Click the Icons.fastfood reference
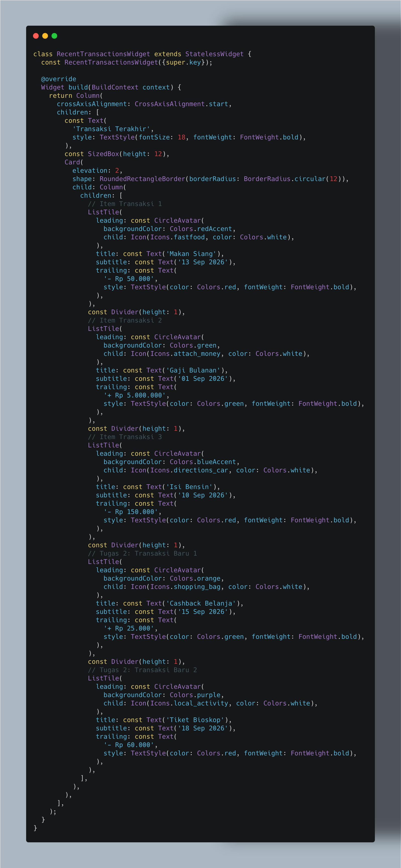The height and width of the screenshot is (868, 401). click(x=178, y=237)
